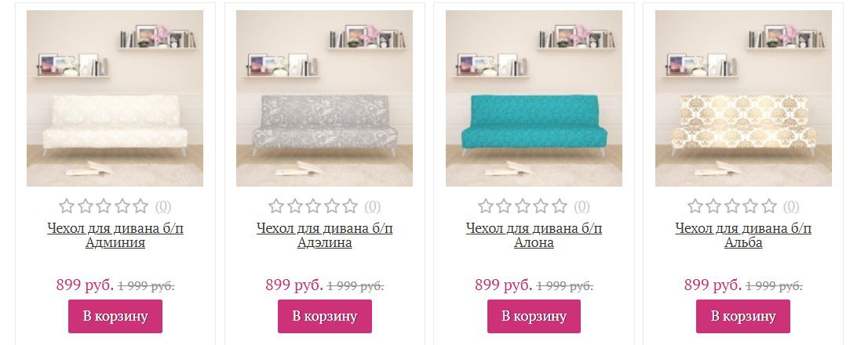
Task: Give Альба cover five stars
Action: click(769, 206)
